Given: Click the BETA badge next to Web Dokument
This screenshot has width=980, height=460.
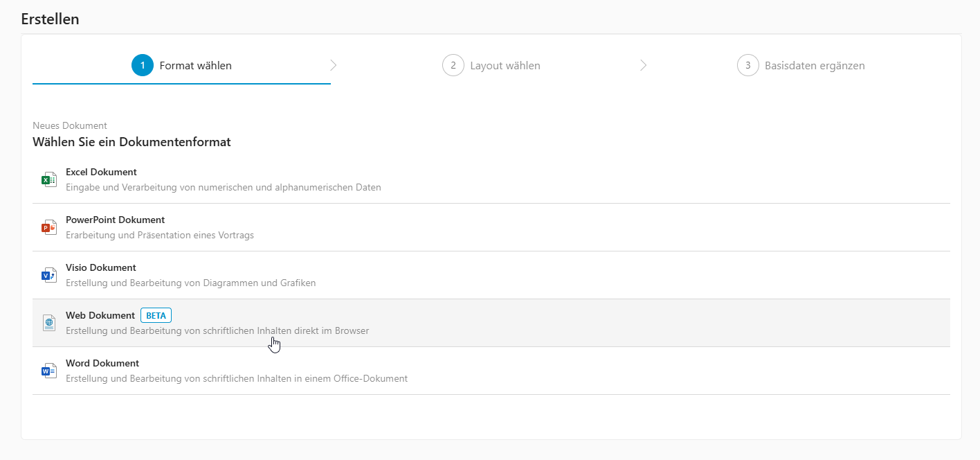Looking at the screenshot, I should coord(156,315).
